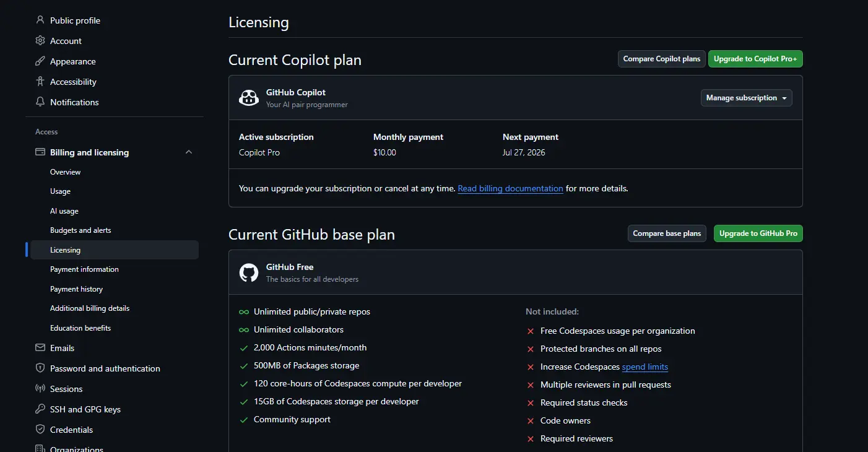Click the GitHub Free plan title
The width and height of the screenshot is (868, 452).
click(290, 267)
